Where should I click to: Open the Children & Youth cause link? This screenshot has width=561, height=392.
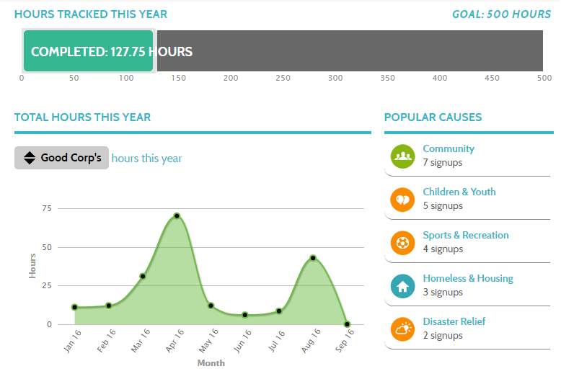(459, 192)
